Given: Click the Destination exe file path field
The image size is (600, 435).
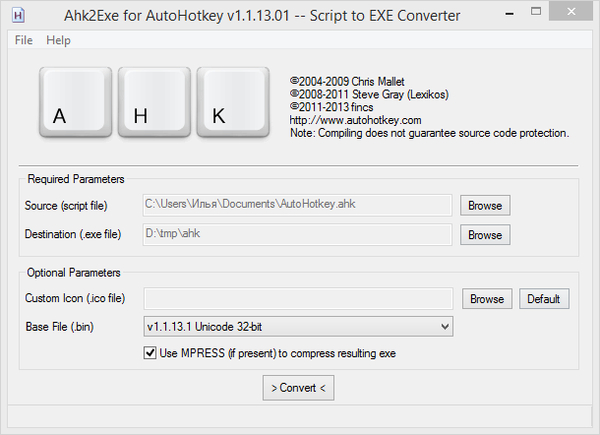Looking at the screenshot, I should coord(297,235).
